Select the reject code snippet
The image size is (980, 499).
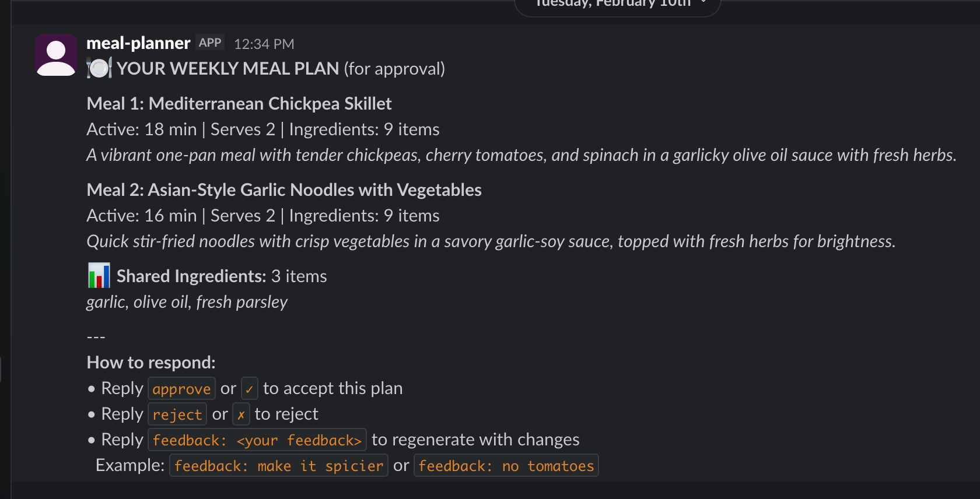(177, 414)
